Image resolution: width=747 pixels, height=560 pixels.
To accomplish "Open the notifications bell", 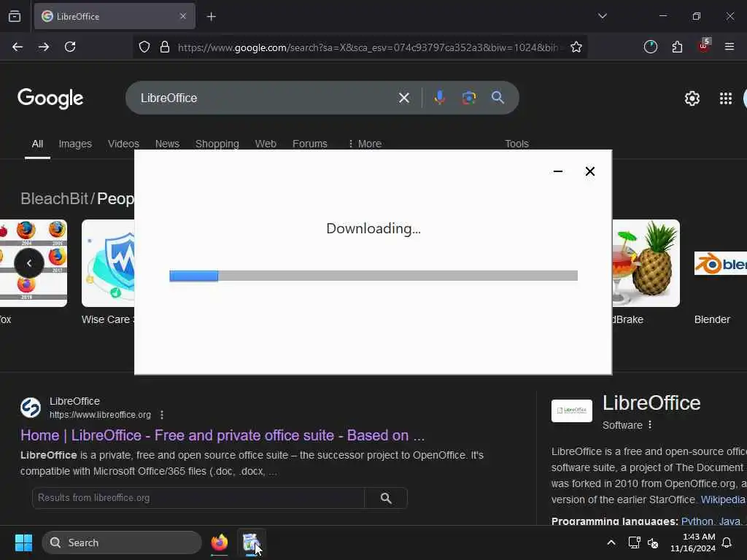I will point(727,542).
